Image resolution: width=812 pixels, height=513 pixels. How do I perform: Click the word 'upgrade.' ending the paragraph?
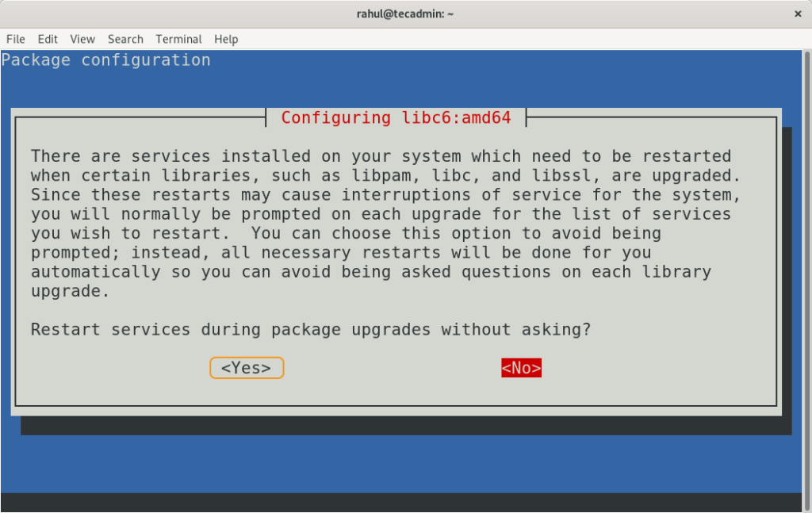(71, 291)
